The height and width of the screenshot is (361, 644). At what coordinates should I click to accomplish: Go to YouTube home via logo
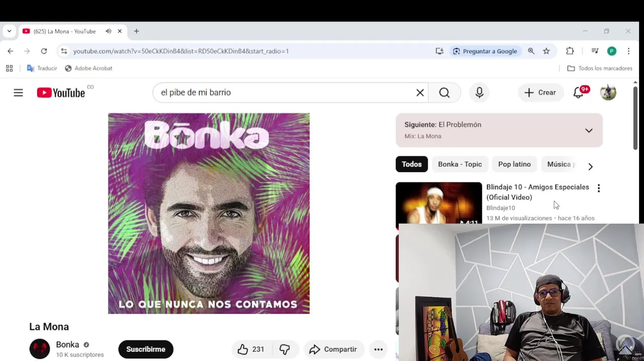61,93
